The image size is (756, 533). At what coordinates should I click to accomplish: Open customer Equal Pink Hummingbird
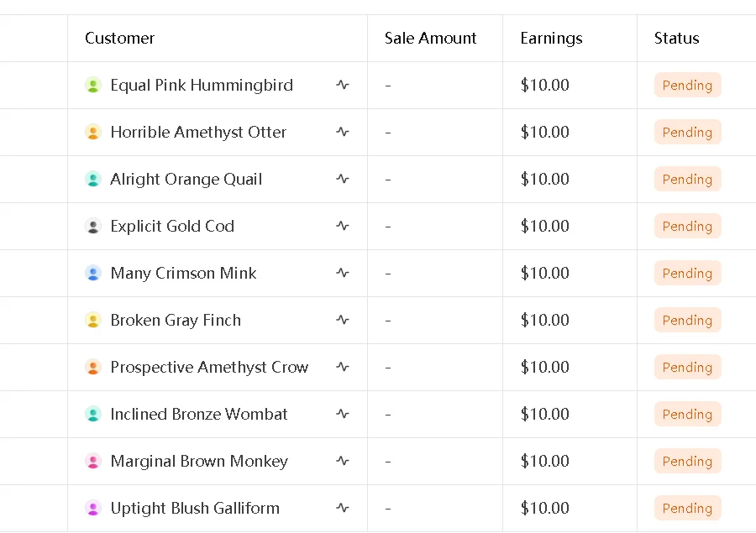(202, 85)
